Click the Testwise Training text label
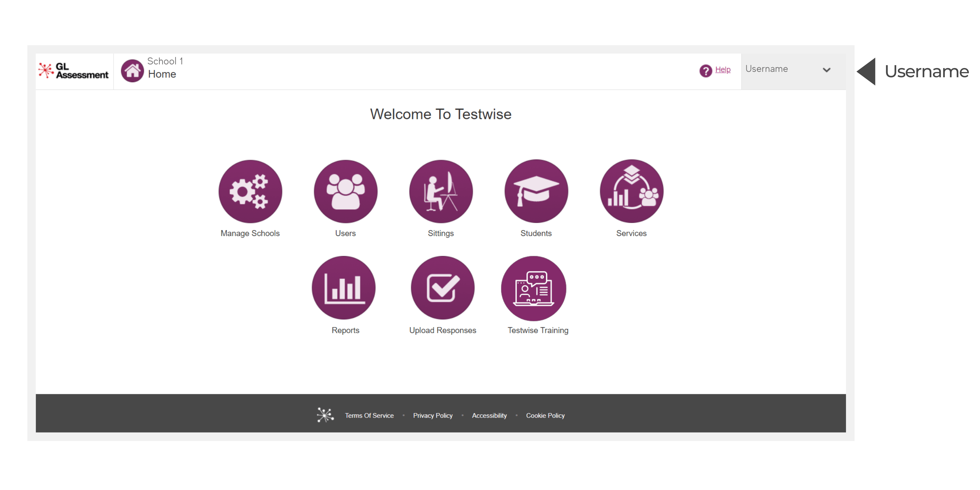 click(x=538, y=330)
